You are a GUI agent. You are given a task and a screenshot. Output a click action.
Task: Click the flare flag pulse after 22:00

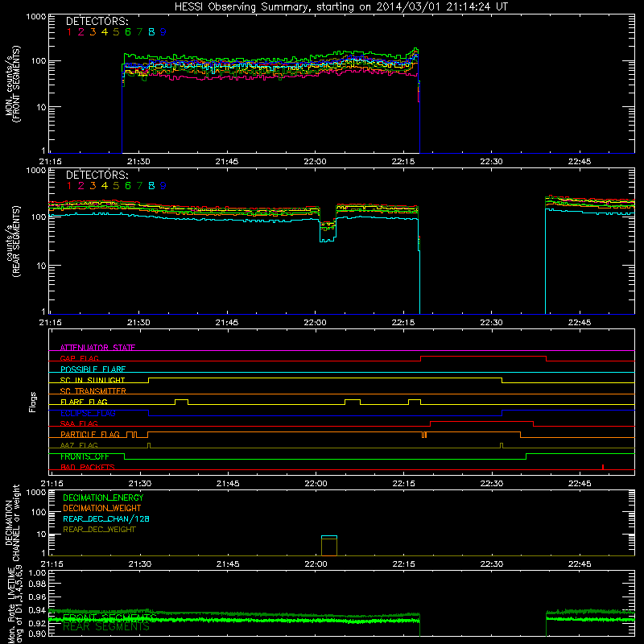353,402
